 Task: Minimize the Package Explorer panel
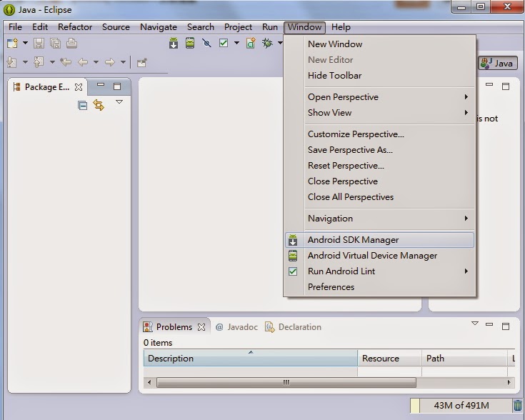pos(101,85)
